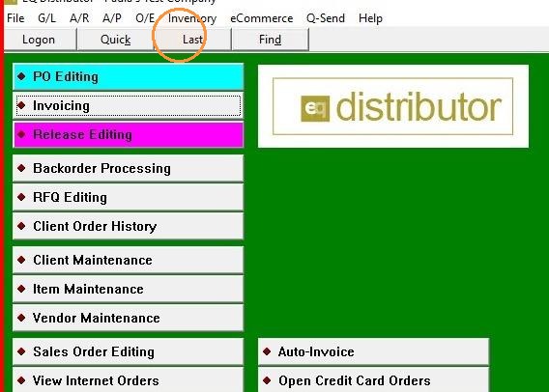Open the Q-Send menu
The image size is (549, 392).
point(326,18)
